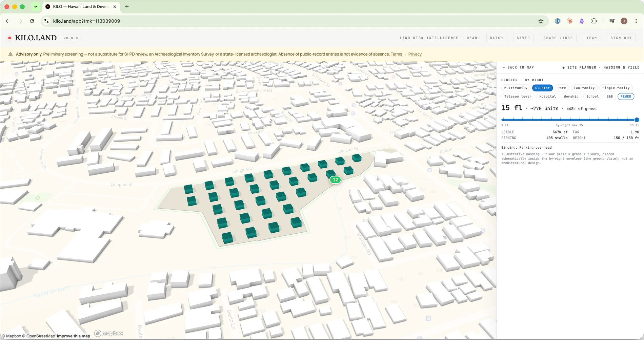644x340 pixels.
Task: Select the Worship use chip
Action: tap(571, 97)
